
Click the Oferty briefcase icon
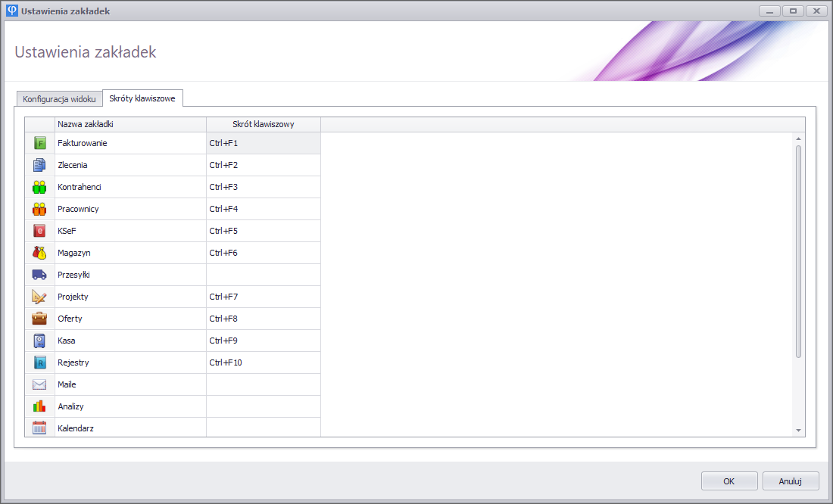(40, 319)
